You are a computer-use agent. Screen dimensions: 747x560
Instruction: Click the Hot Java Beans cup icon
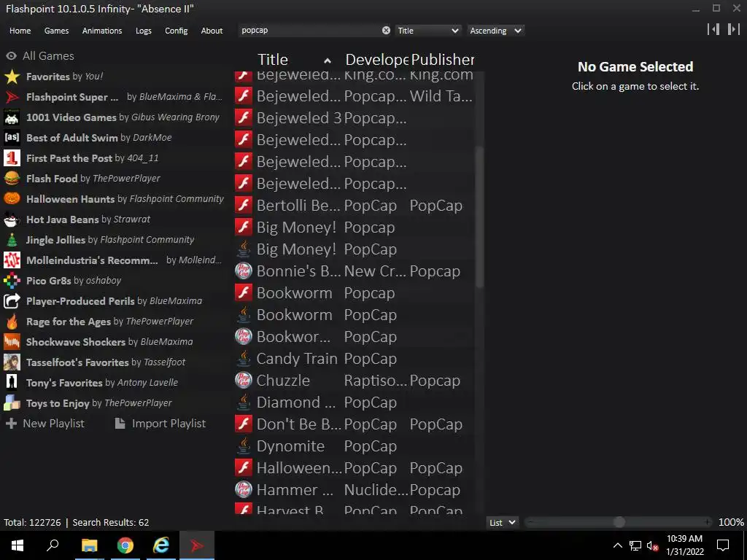(x=12, y=219)
